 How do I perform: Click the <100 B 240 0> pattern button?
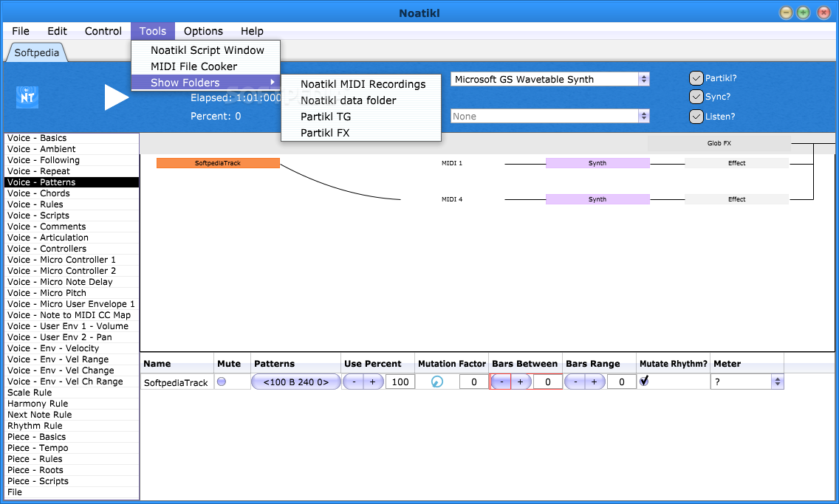tap(296, 382)
